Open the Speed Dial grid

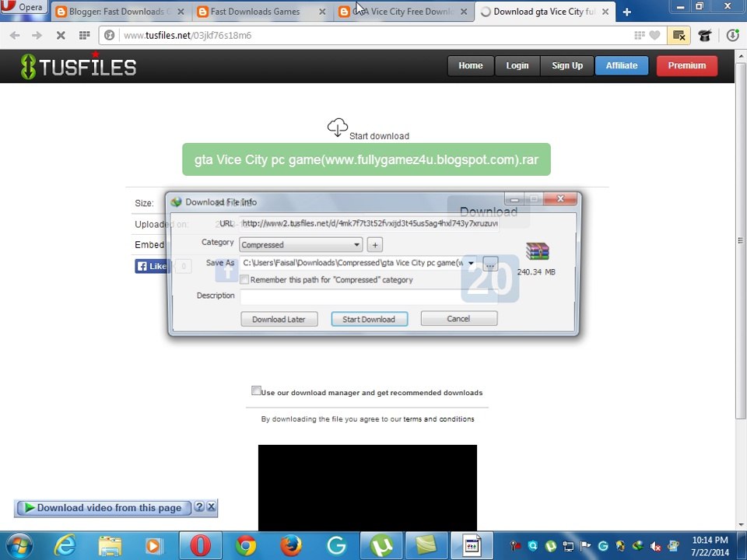click(x=84, y=35)
